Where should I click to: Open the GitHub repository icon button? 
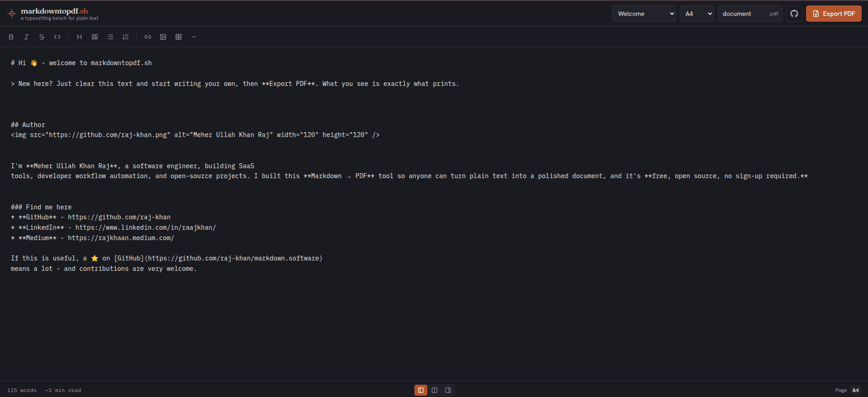tap(794, 14)
